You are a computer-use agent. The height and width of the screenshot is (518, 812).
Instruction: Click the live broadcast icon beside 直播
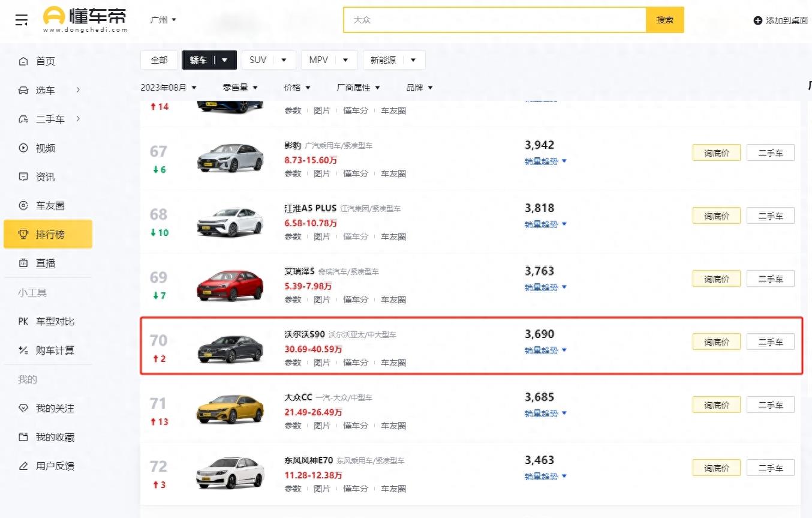click(x=23, y=263)
